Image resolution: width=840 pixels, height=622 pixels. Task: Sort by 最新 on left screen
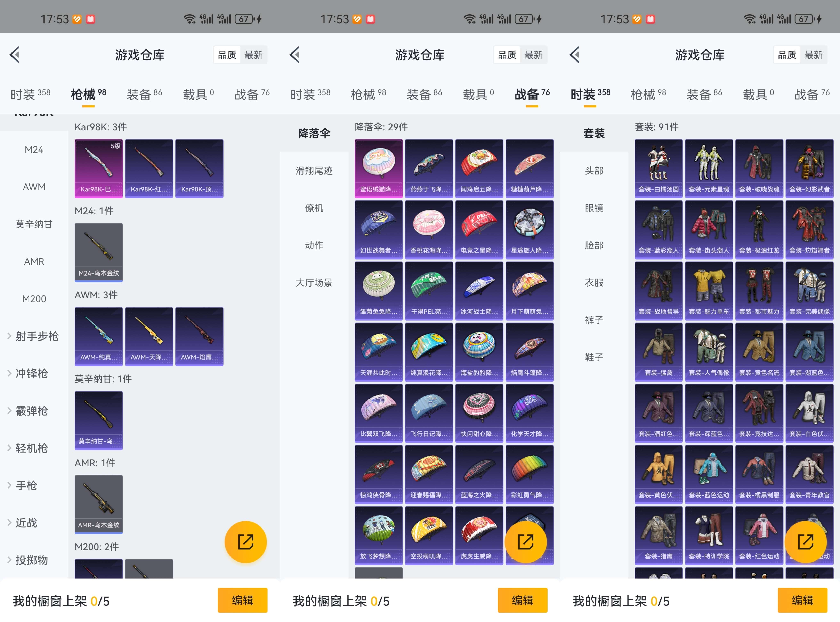coord(253,55)
